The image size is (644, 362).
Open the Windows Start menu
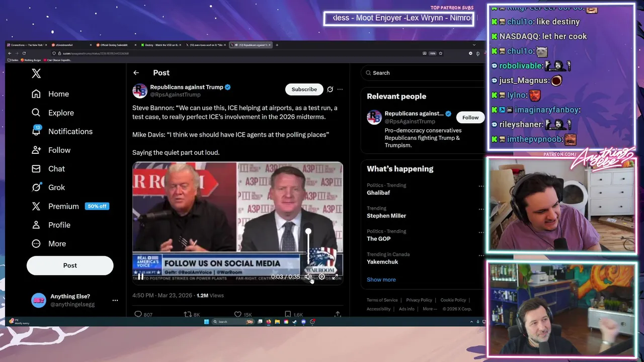pos(206,322)
